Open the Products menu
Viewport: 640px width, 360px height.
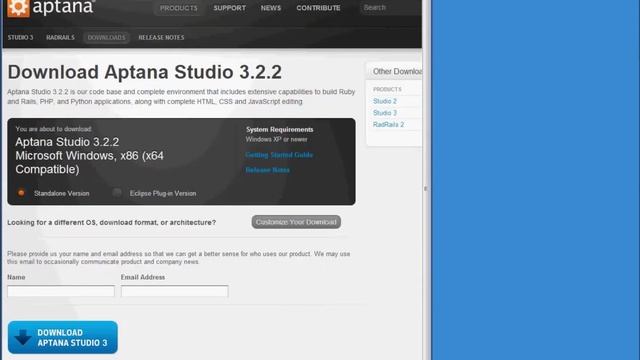pos(178,8)
